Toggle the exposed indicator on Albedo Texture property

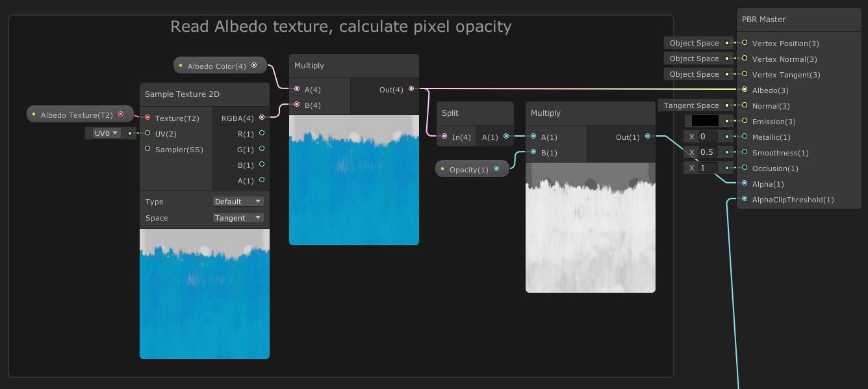(34, 113)
